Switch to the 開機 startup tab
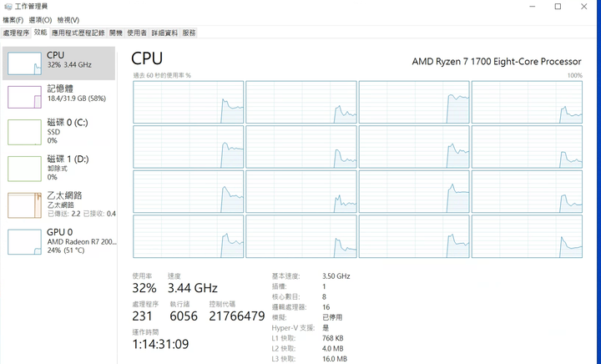601x364 pixels. pos(116,33)
